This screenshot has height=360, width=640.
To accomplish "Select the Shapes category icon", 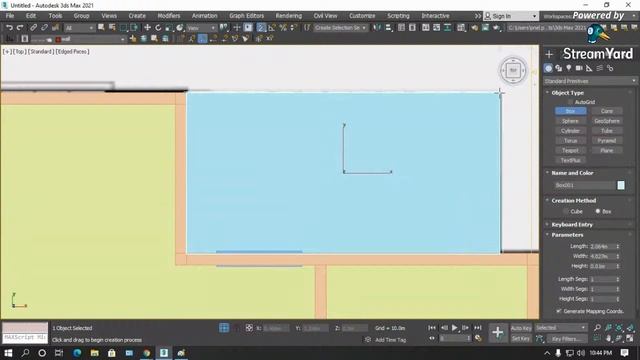I will (558, 68).
